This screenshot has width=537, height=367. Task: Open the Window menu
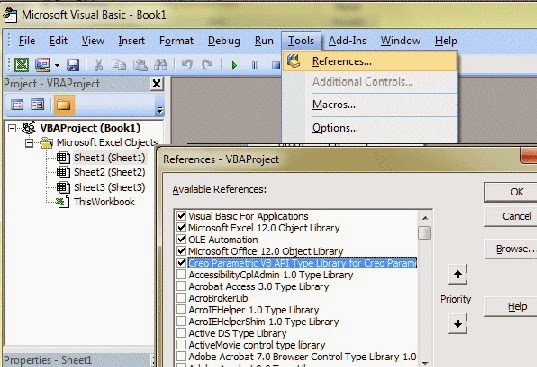tap(400, 41)
